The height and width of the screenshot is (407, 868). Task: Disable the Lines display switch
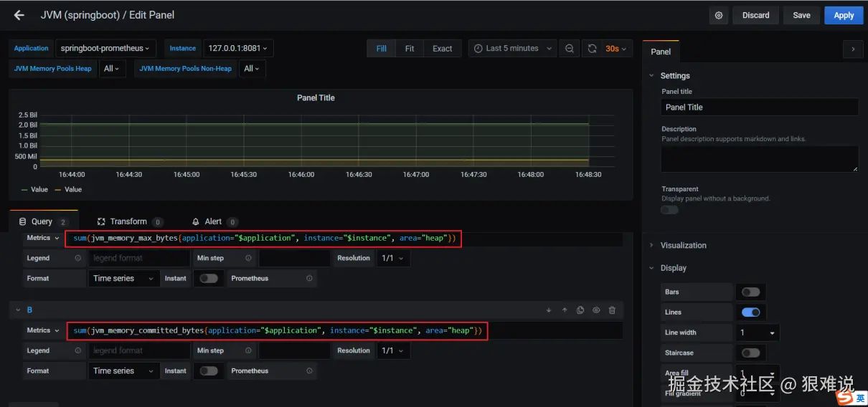coord(750,312)
